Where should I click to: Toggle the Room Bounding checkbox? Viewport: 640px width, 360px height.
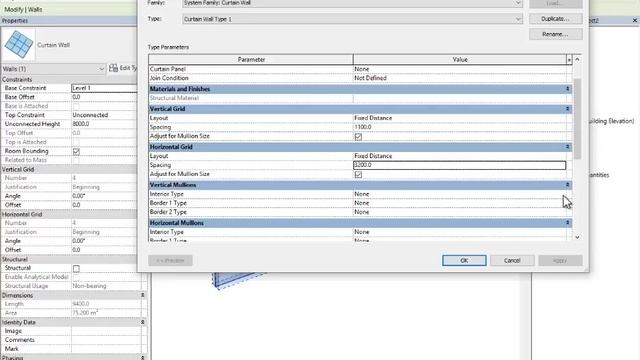coord(76,151)
